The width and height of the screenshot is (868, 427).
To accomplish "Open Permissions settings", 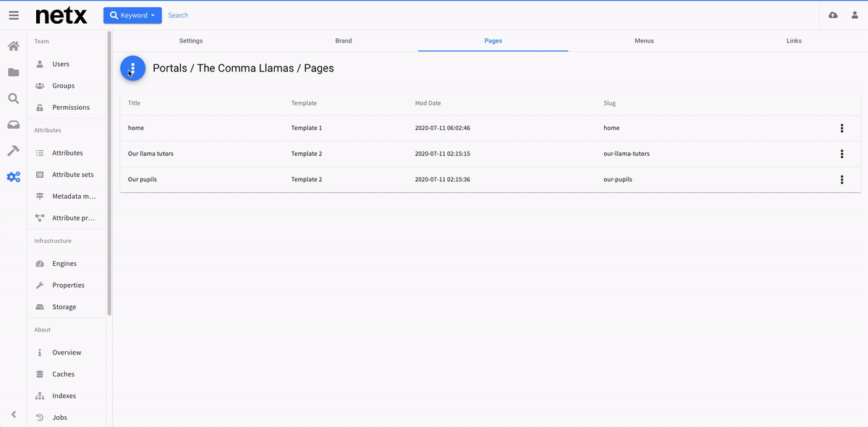I will [67, 108].
